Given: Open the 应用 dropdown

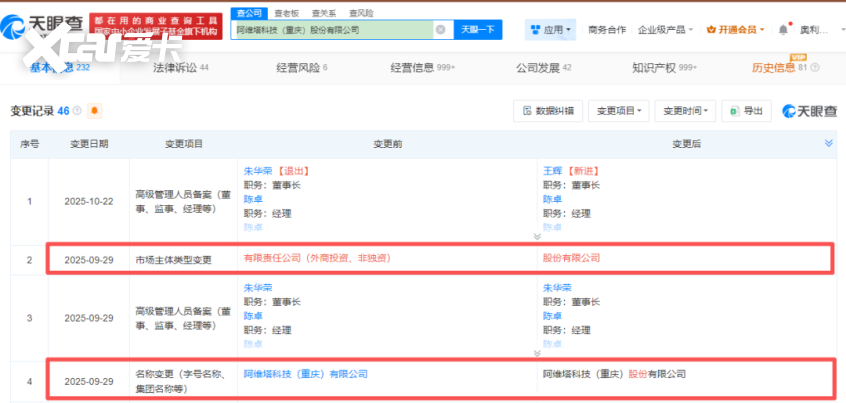Looking at the screenshot, I should point(550,30).
